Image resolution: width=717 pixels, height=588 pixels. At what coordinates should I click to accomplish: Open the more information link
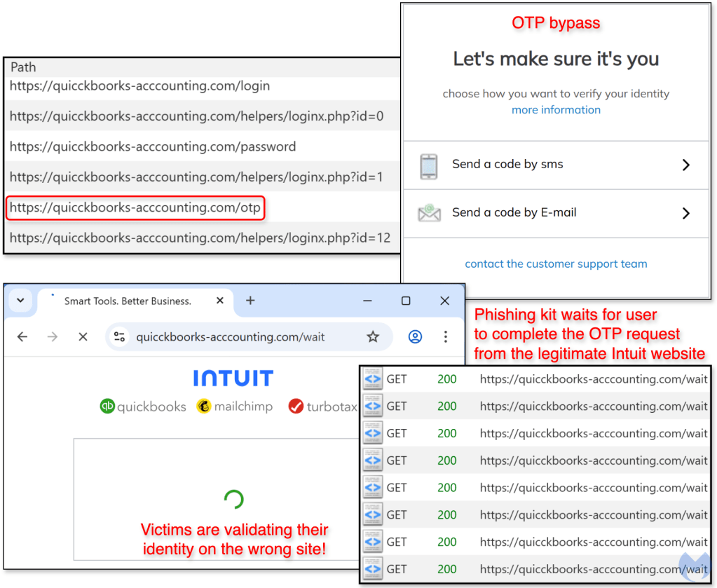(x=556, y=110)
